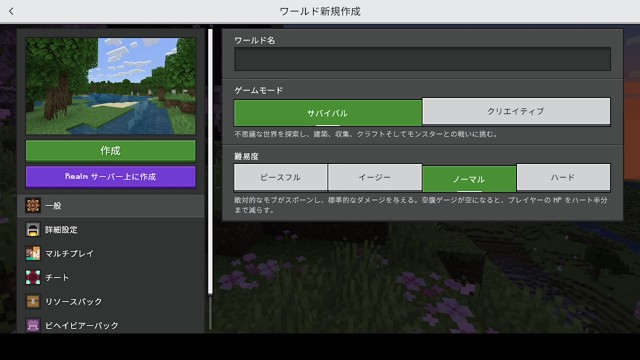The width and height of the screenshot is (640, 360).
Task: Click the マルチプレイ players icon
Action: point(33,253)
